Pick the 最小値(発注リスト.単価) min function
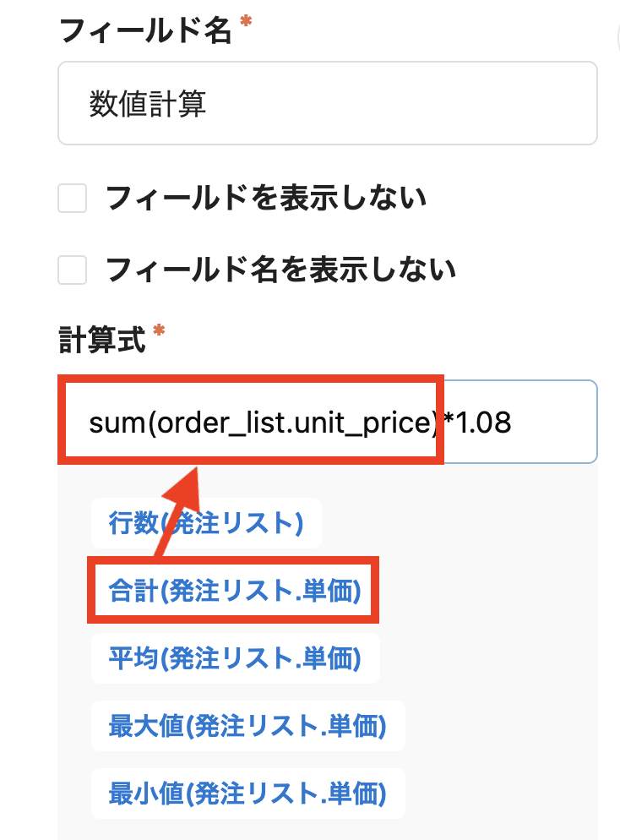 pyautogui.click(x=247, y=793)
